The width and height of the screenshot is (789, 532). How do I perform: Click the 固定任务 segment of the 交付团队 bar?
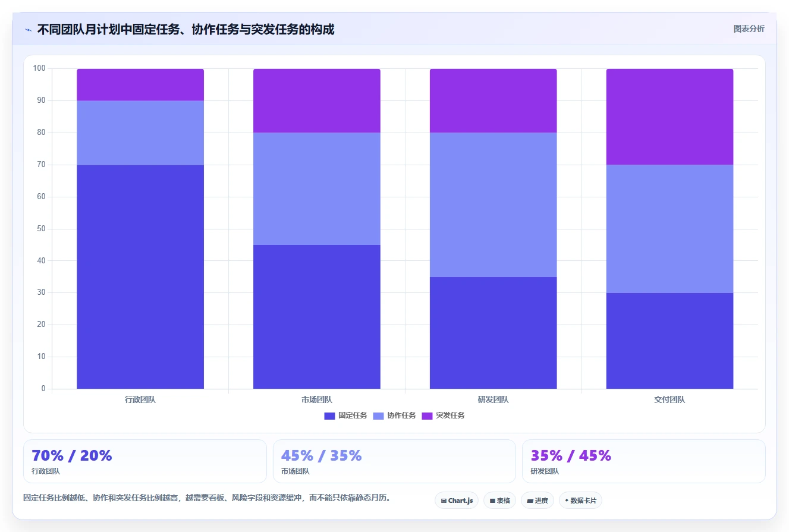pyautogui.click(x=669, y=341)
